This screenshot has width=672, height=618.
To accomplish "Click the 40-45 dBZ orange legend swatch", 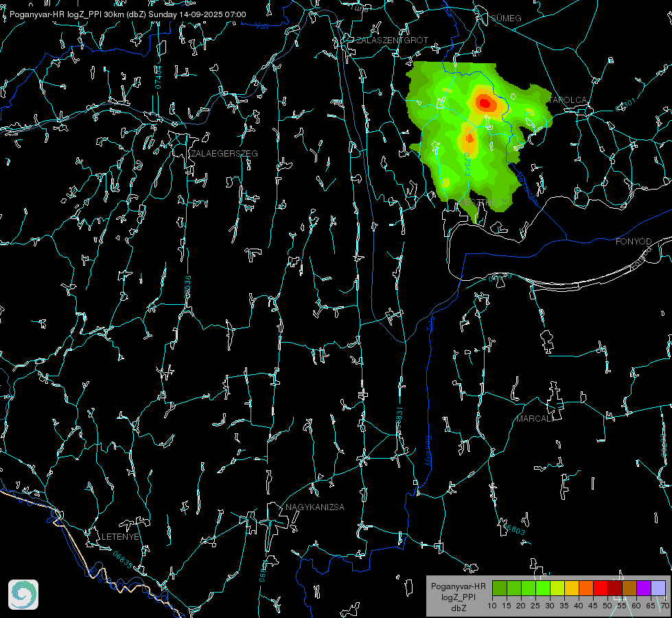I will [x=586, y=588].
